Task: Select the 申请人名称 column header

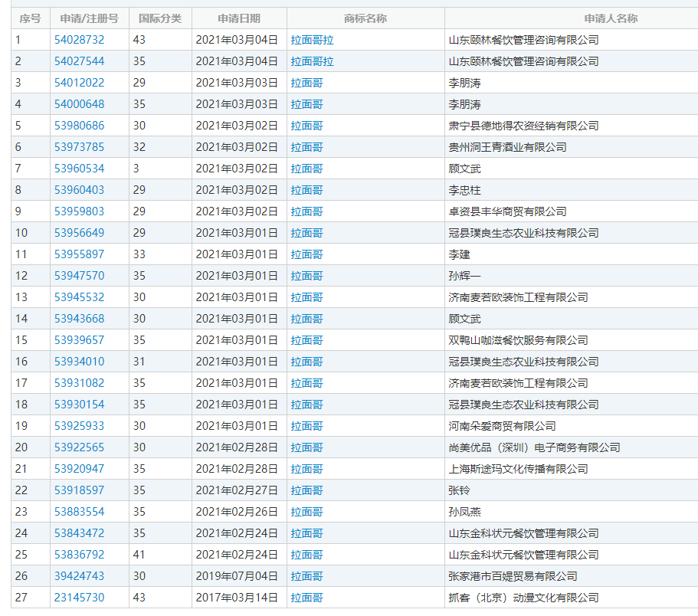Action: click(611, 18)
